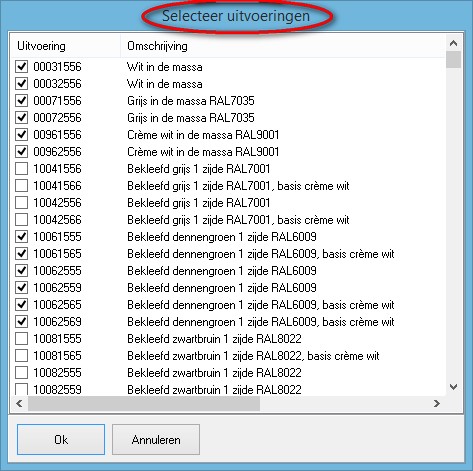Tick checkbox for 10042566
The height and width of the screenshot is (471, 473).
pyautogui.click(x=22, y=219)
